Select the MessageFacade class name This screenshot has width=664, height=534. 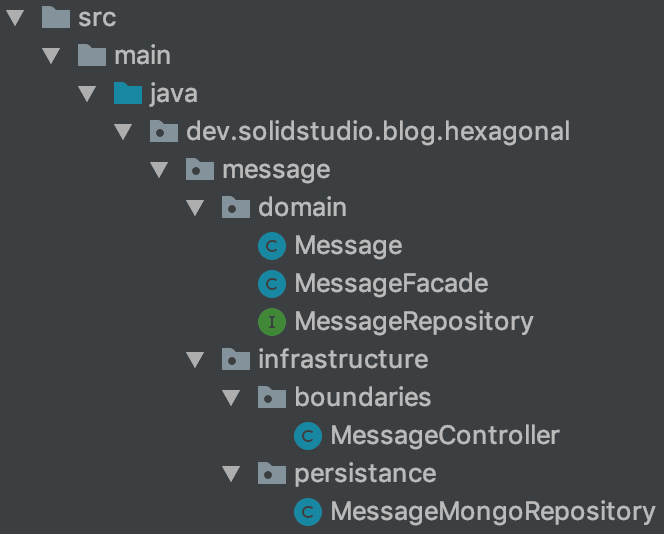tap(391, 284)
